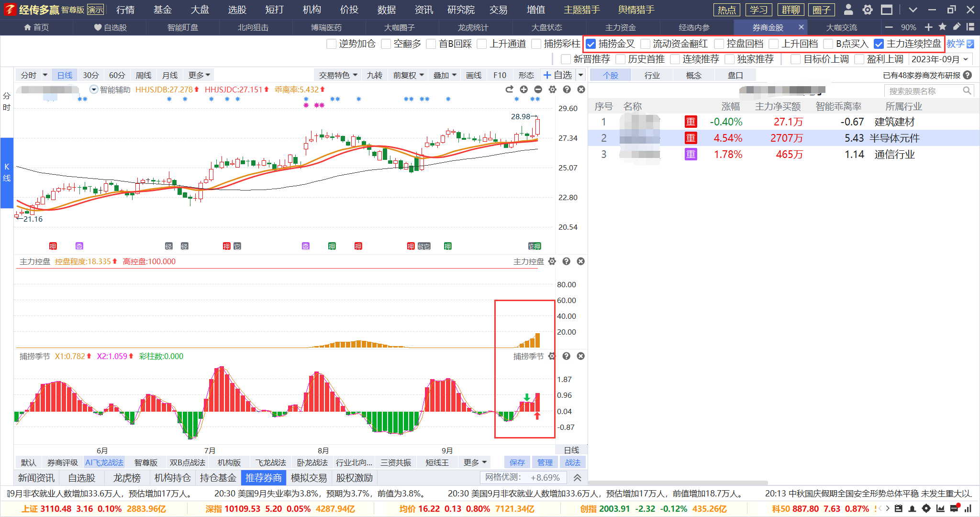Select row 3 通信行业 in stock list

(784, 154)
